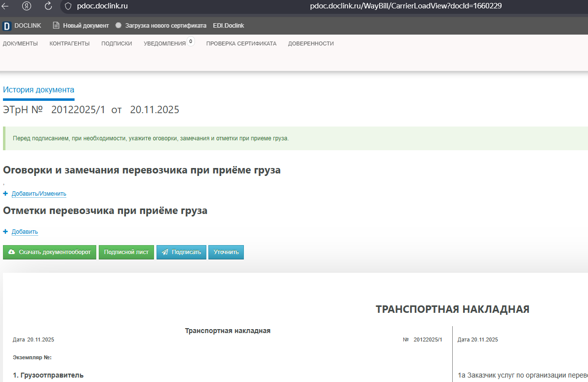The height and width of the screenshot is (382, 588).
Task: Open the ДОВЕРЕННОСТИ menu item
Action: (311, 43)
